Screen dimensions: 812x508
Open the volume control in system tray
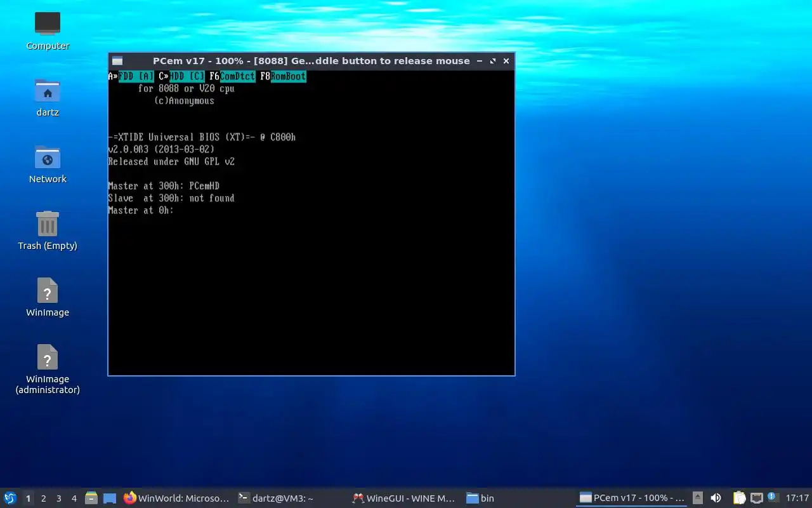point(716,498)
